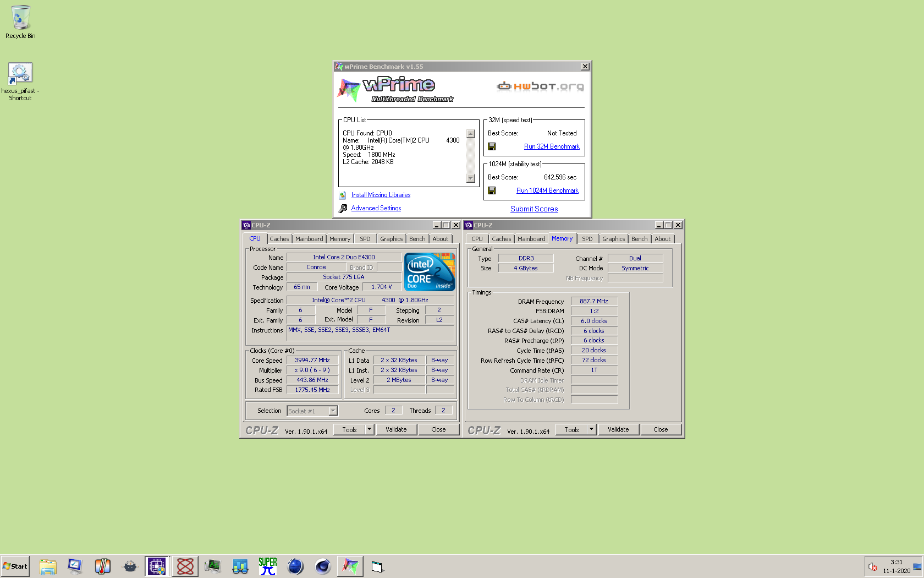Open About tab in left CPU-Z
Image resolution: width=924 pixels, height=578 pixels.
point(441,239)
